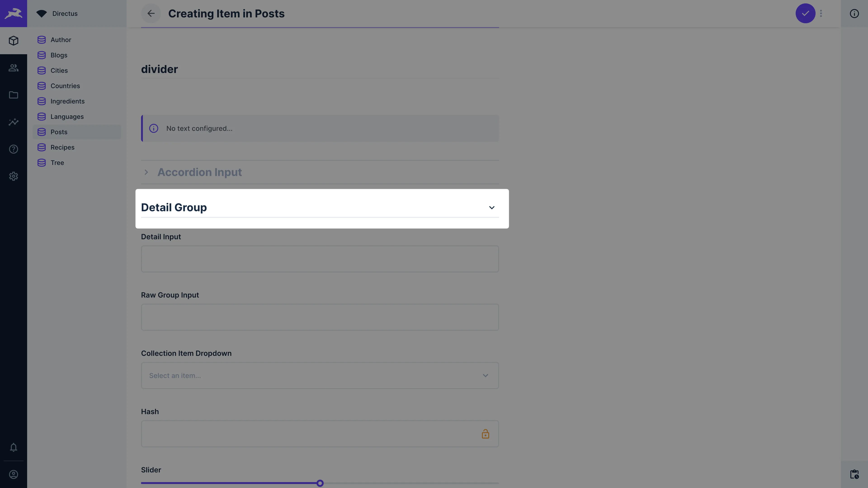Open the User Directory icon
The image size is (868, 488).
[14, 68]
